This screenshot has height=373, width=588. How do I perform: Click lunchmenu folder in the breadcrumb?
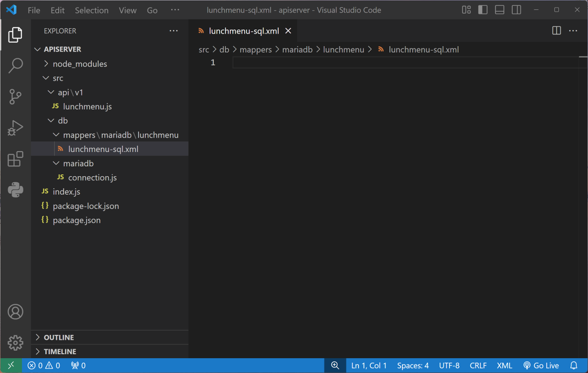(x=344, y=50)
